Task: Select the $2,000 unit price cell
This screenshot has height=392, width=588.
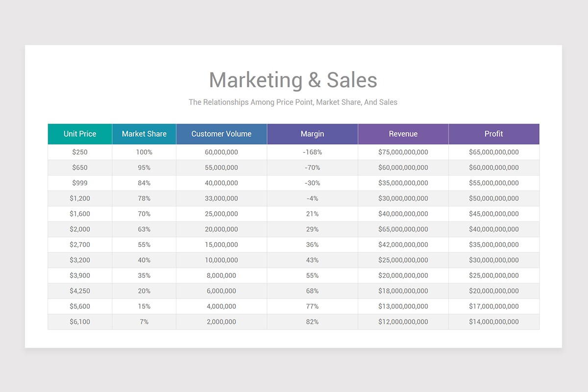Action: (79, 229)
